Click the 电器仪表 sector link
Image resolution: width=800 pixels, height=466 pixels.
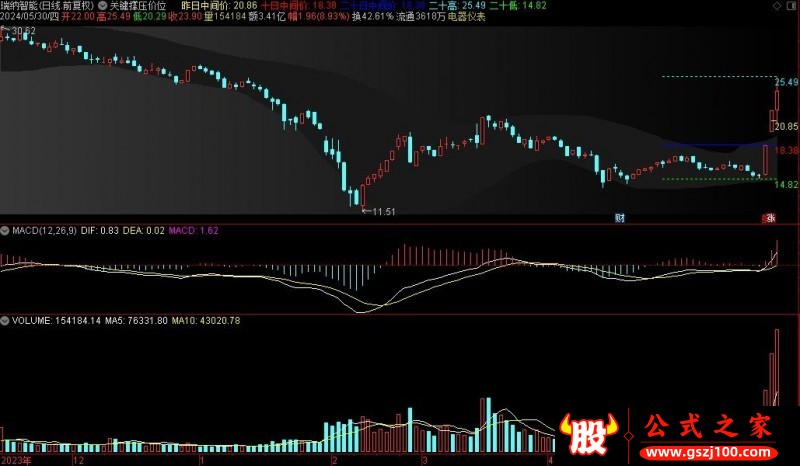tap(467, 18)
